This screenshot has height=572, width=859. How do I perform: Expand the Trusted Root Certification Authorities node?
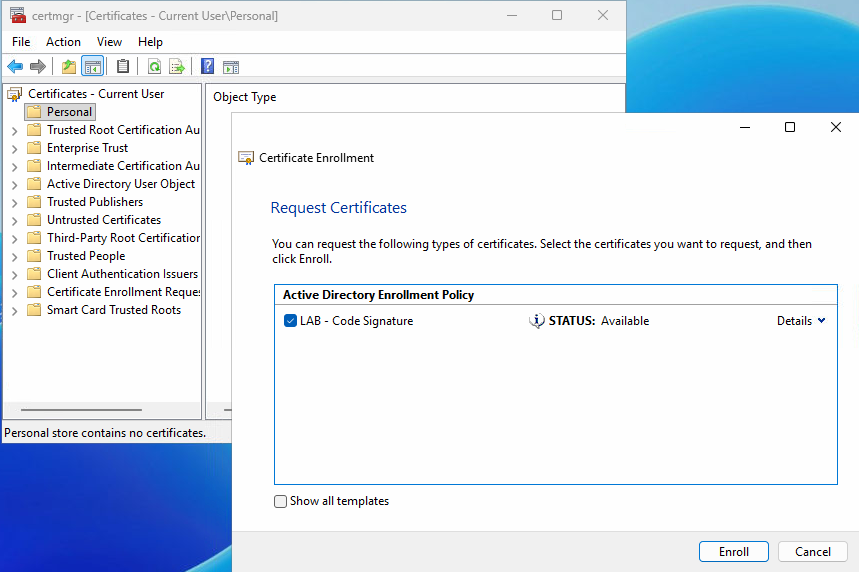15,131
